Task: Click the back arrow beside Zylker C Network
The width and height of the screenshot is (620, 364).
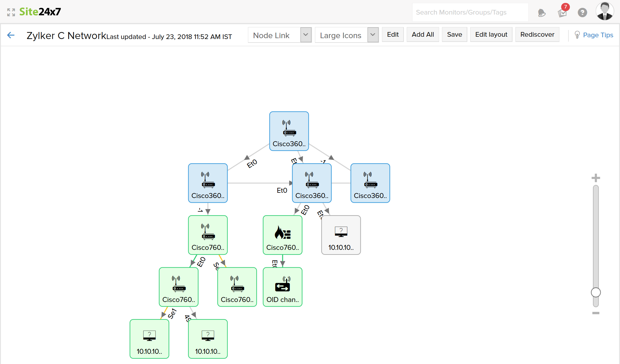Action: (11, 35)
